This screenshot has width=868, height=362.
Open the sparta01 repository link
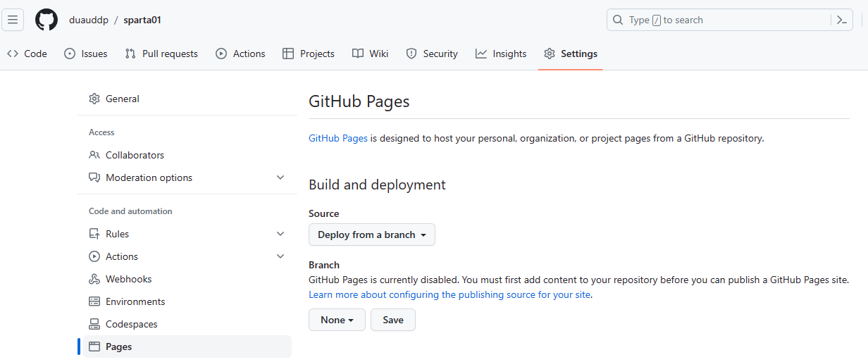(142, 20)
